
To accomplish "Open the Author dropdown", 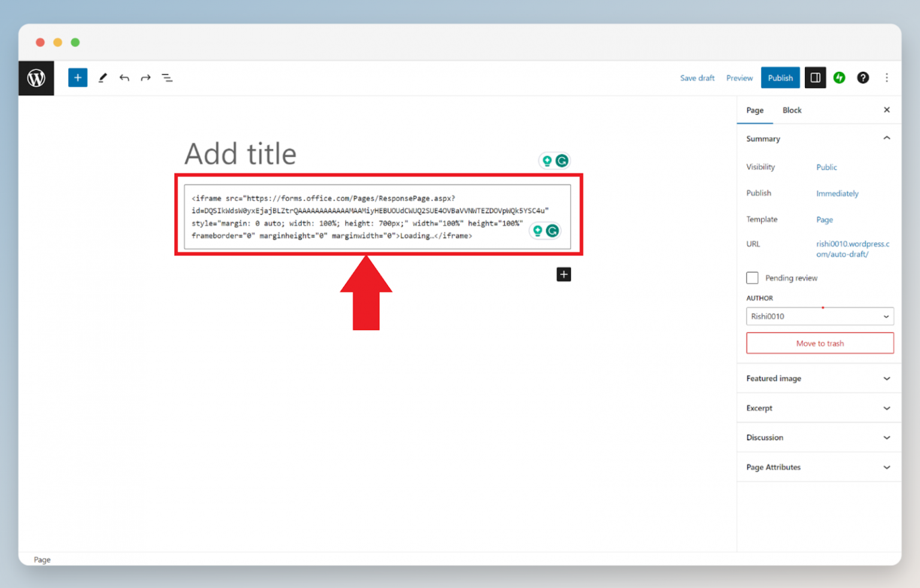I will (819, 316).
